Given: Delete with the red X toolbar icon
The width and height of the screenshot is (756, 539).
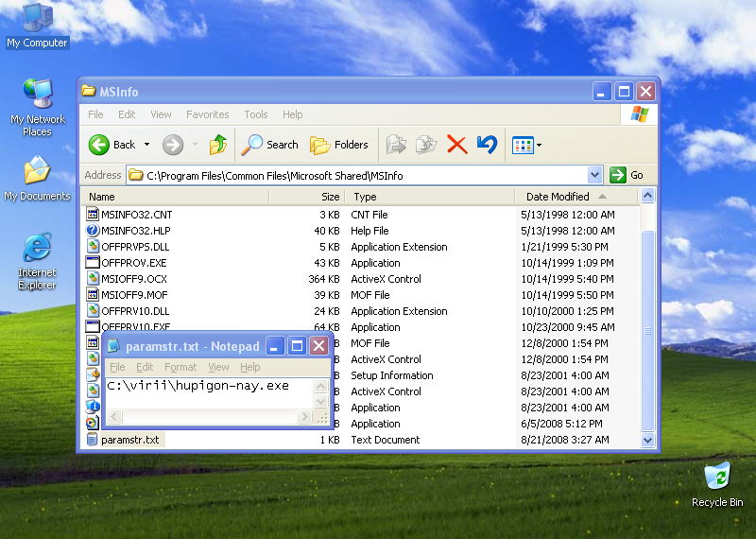Looking at the screenshot, I should [x=456, y=145].
